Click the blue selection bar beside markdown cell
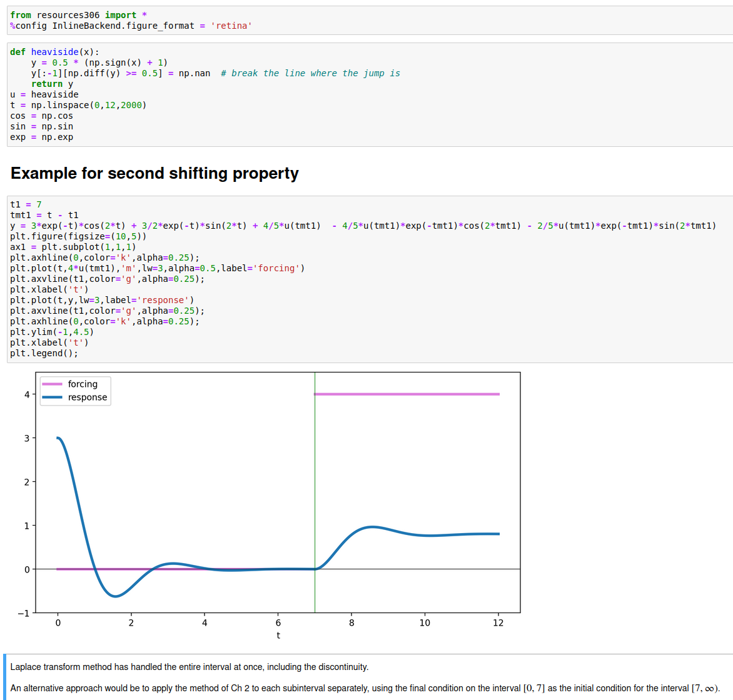 point(4,677)
